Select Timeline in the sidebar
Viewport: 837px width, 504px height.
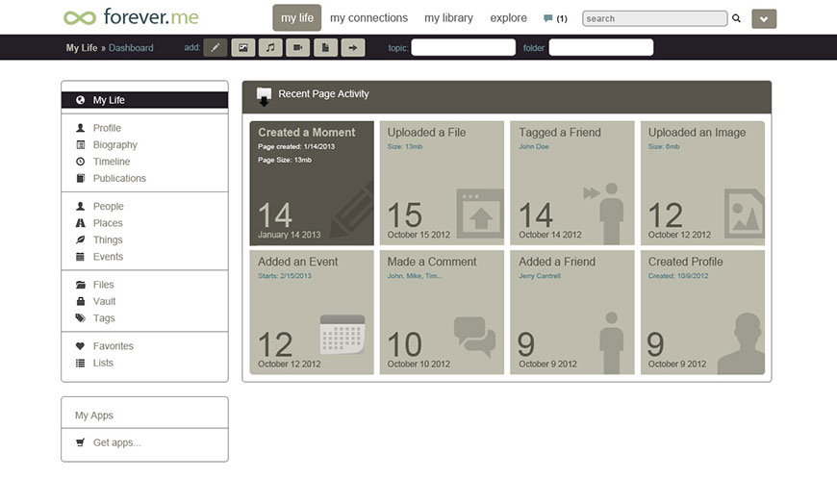[111, 162]
